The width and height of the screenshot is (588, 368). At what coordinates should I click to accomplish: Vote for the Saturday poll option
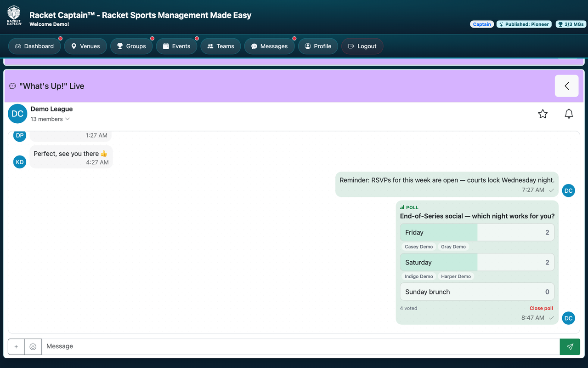tap(477, 262)
